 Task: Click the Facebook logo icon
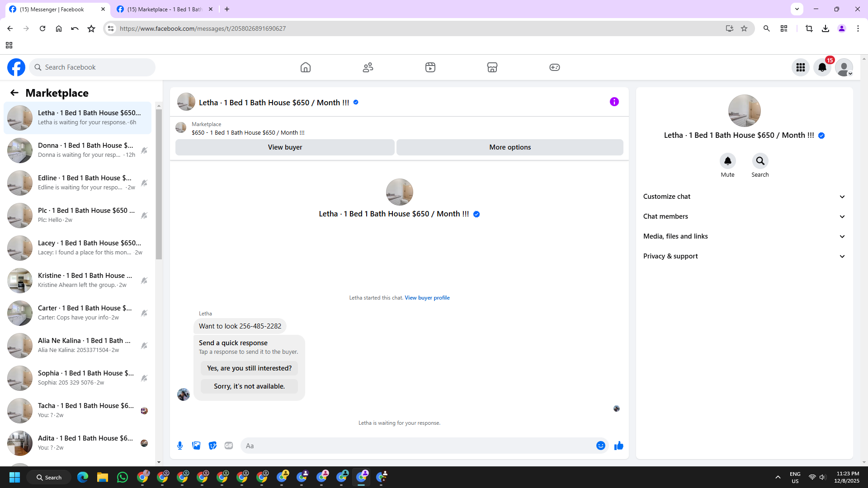pos(16,67)
